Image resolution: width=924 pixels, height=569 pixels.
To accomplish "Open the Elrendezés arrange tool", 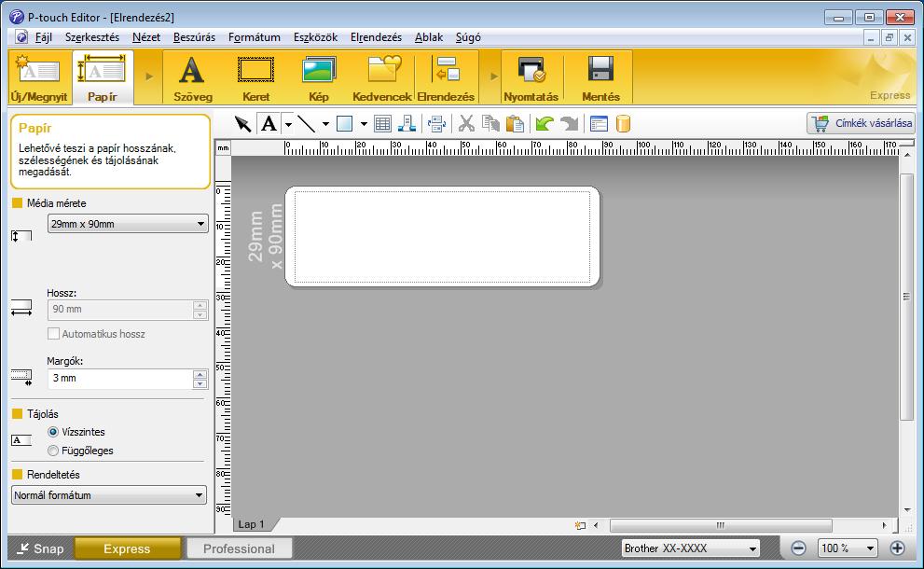I will [446, 77].
